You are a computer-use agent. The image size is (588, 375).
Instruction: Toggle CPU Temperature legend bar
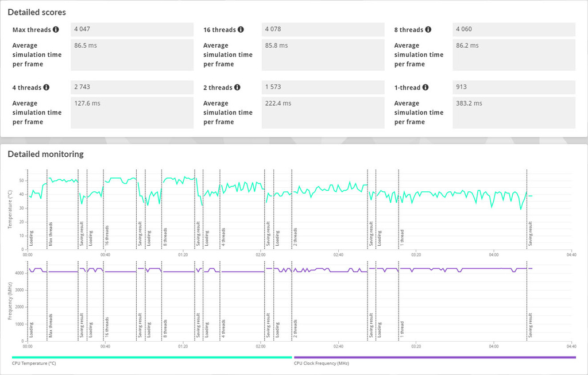coord(152,357)
